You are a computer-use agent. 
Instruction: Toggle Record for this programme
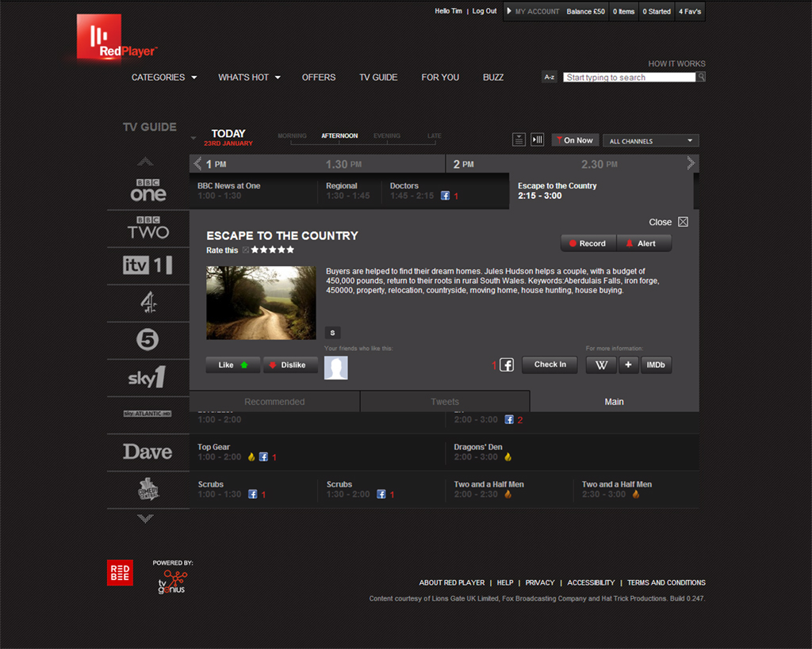pyautogui.click(x=588, y=243)
